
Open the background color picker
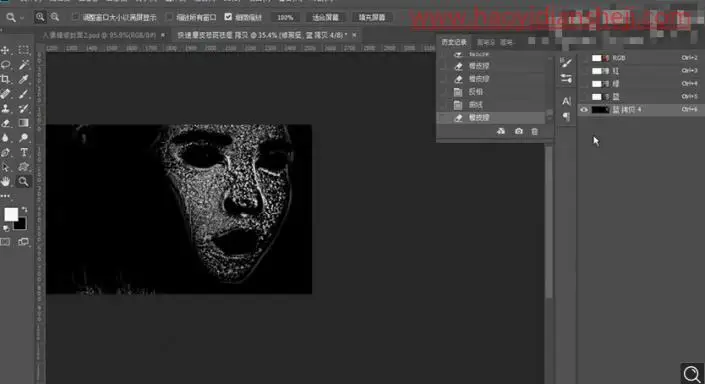tap(21, 224)
